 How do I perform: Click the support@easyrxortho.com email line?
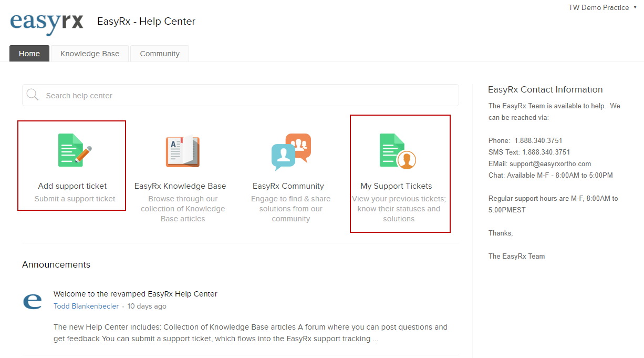pos(539,163)
